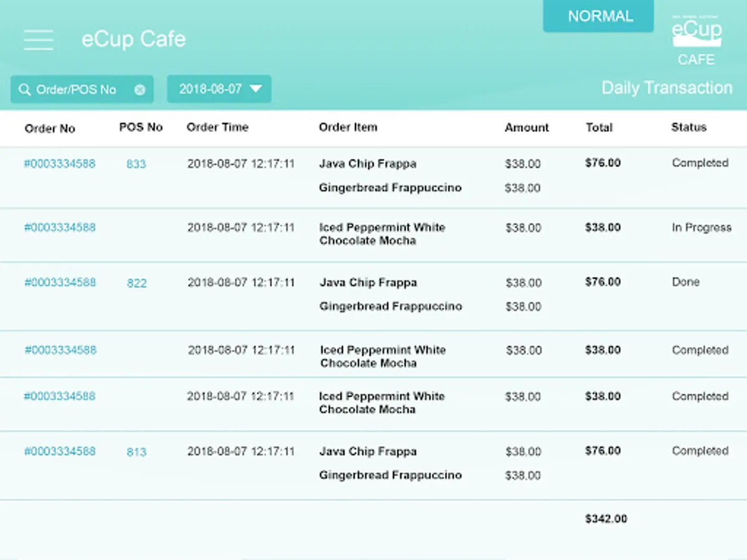Viewport: 747px width, 560px height.
Task: Click Completed status in POS 813 row
Action: [x=700, y=451]
